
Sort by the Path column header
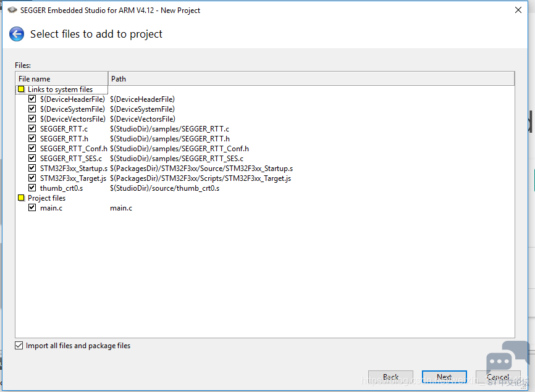pos(311,79)
